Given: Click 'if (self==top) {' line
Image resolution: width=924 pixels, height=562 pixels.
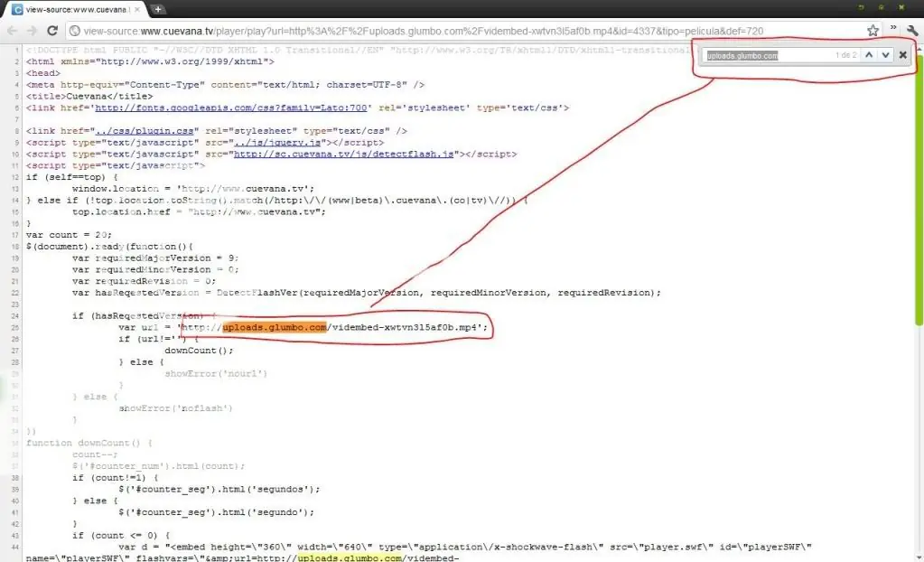Looking at the screenshot, I should point(72,177).
